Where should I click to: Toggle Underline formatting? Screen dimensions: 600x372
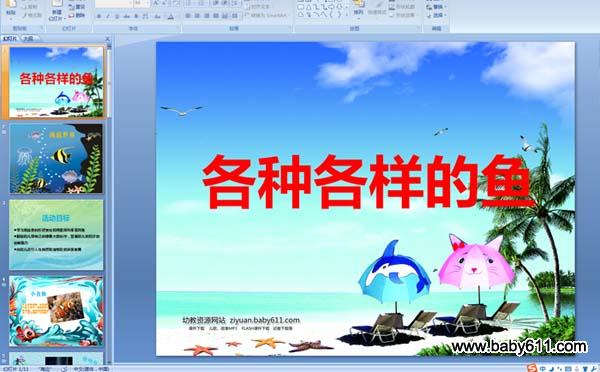pyautogui.click(x=117, y=16)
